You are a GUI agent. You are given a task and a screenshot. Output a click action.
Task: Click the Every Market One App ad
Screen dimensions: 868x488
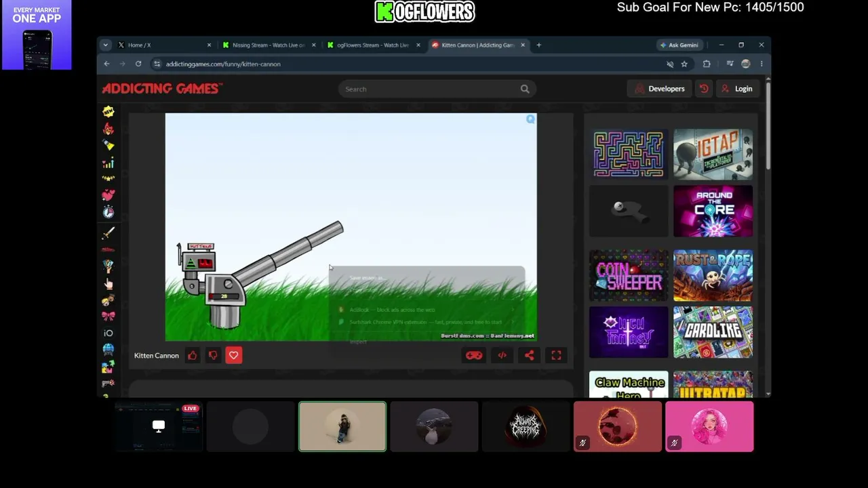pyautogui.click(x=37, y=35)
